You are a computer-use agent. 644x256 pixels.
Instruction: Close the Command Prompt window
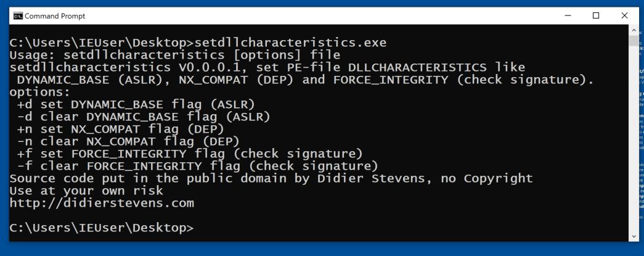(624, 15)
